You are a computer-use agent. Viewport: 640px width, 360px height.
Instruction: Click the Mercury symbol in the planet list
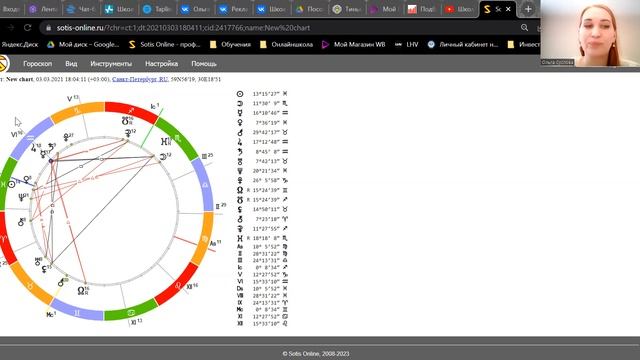[x=240, y=113]
